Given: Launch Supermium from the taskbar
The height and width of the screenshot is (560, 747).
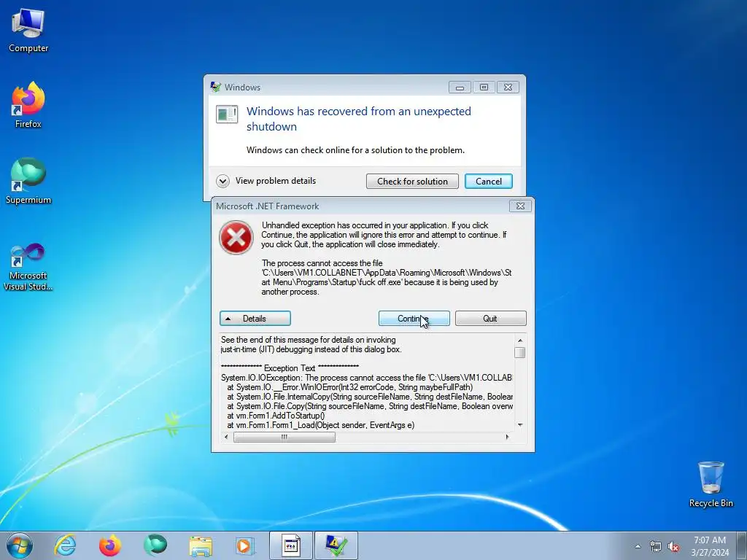Looking at the screenshot, I should 155,545.
